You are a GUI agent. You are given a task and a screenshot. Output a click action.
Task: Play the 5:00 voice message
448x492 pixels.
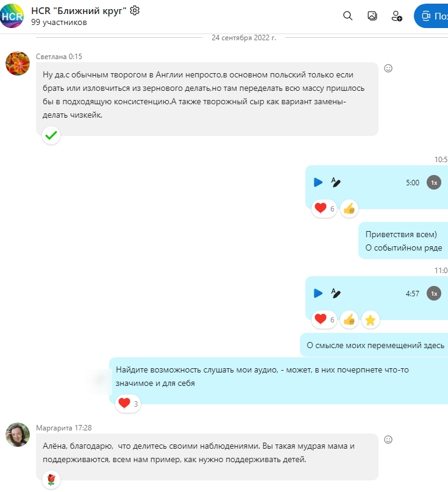coord(318,182)
